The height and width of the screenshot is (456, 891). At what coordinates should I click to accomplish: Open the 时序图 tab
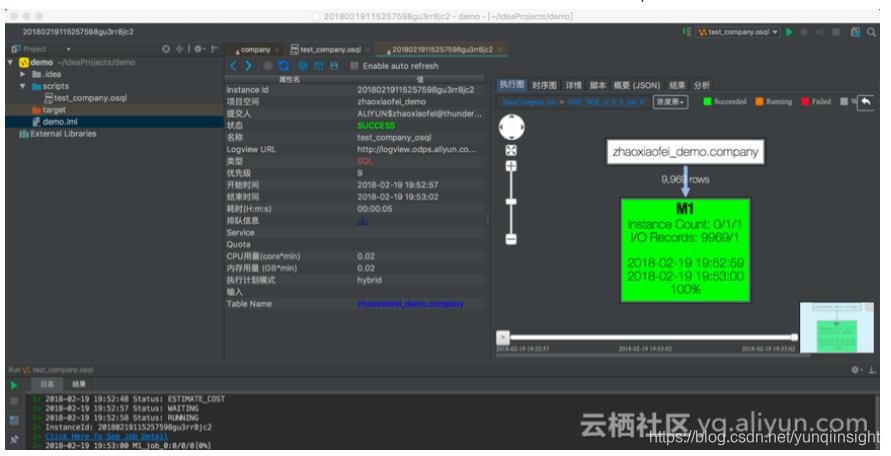(x=544, y=85)
